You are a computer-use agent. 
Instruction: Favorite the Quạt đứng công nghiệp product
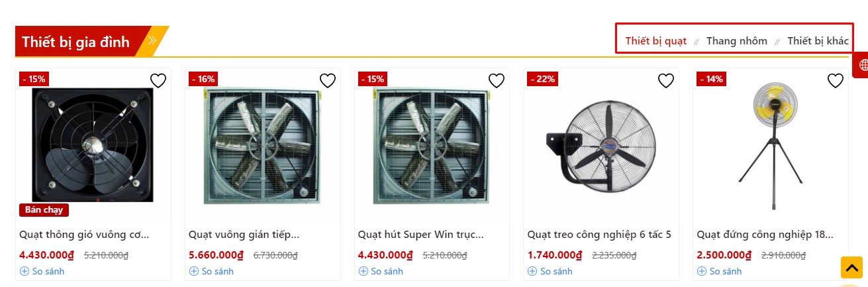pos(836,81)
